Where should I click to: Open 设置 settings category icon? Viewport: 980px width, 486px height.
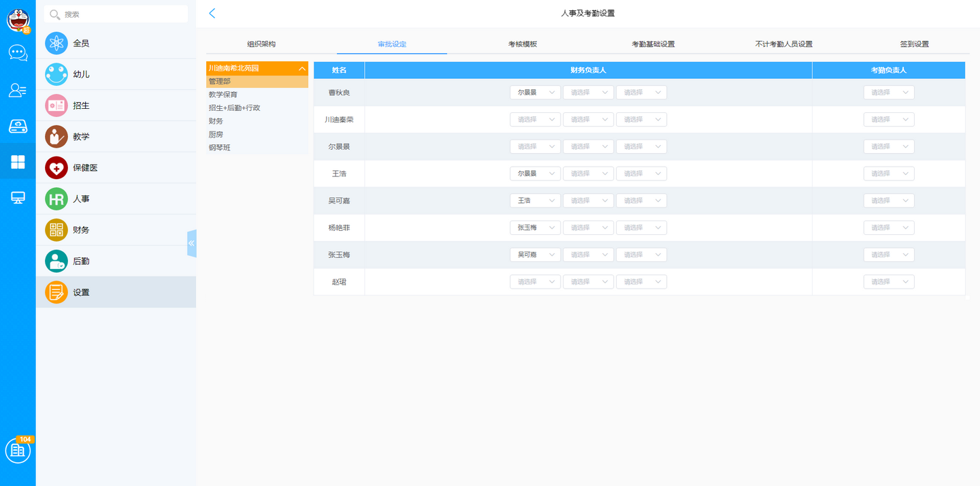56,292
